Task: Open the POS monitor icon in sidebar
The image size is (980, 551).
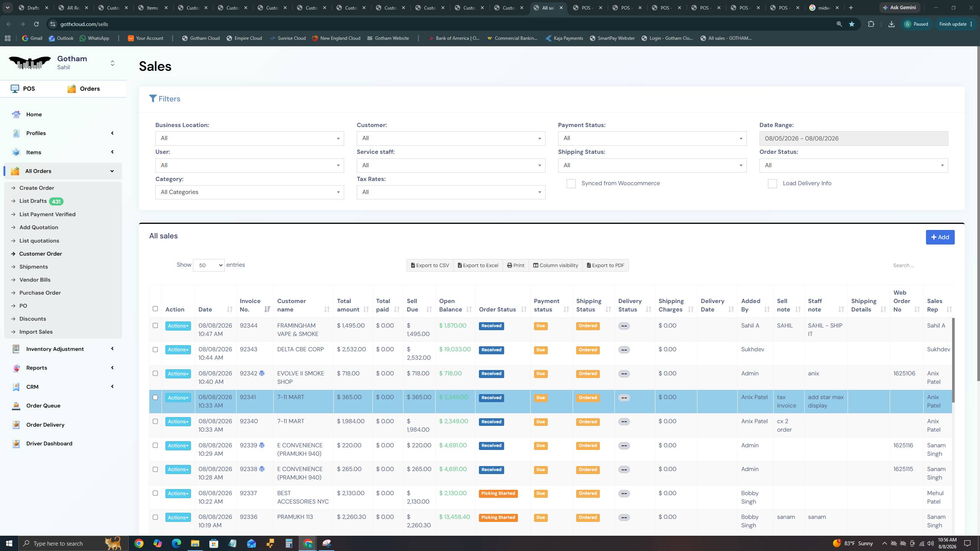Action: 15,89
